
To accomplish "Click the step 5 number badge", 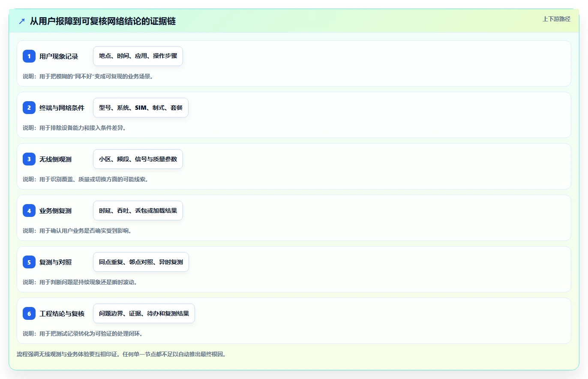I will pos(29,262).
